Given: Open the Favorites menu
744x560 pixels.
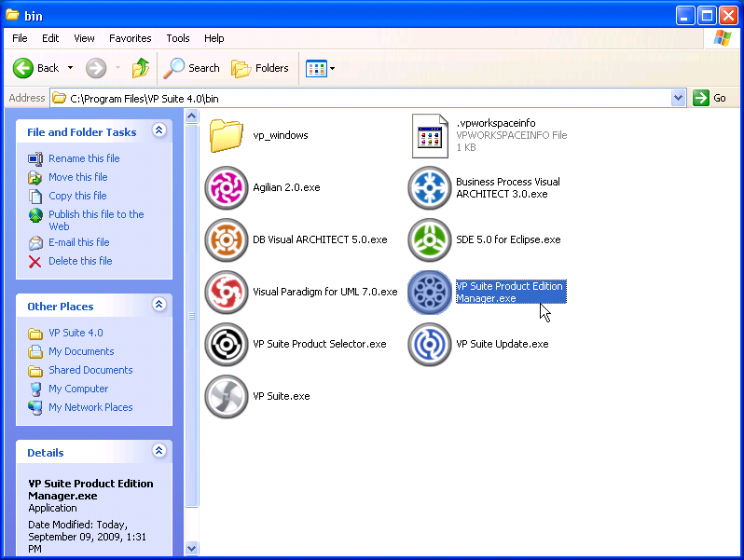Looking at the screenshot, I should point(130,38).
